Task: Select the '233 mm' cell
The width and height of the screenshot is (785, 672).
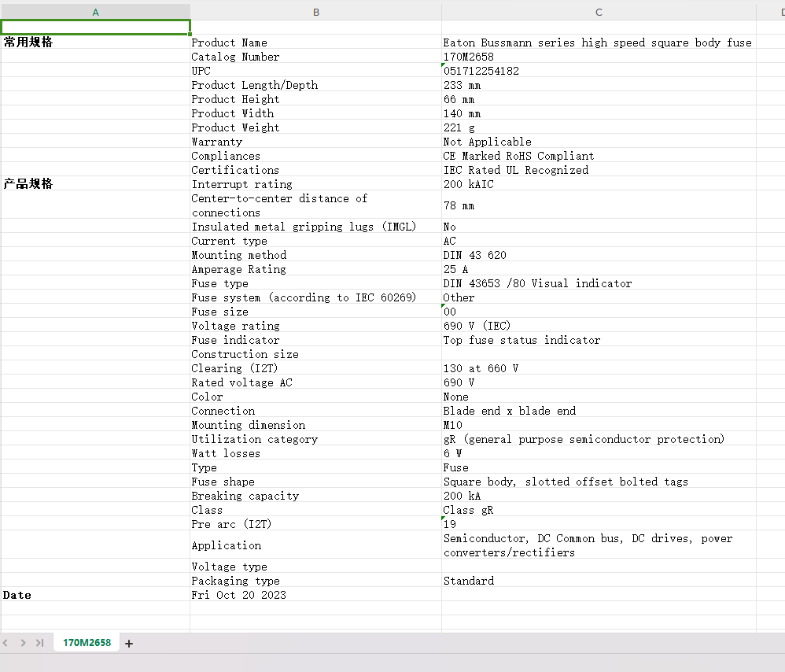Action: [x=599, y=85]
